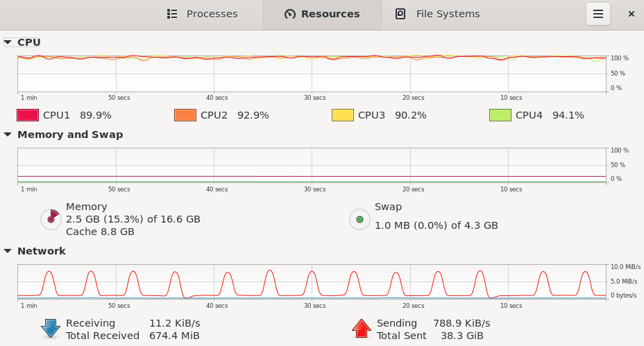
Task: Collapse the Network section
Action: (x=8, y=251)
